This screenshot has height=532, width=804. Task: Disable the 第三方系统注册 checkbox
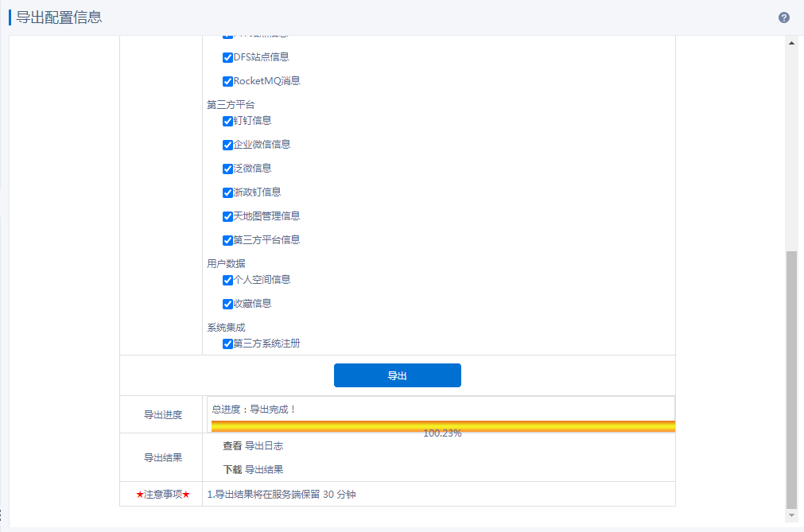[x=227, y=344]
